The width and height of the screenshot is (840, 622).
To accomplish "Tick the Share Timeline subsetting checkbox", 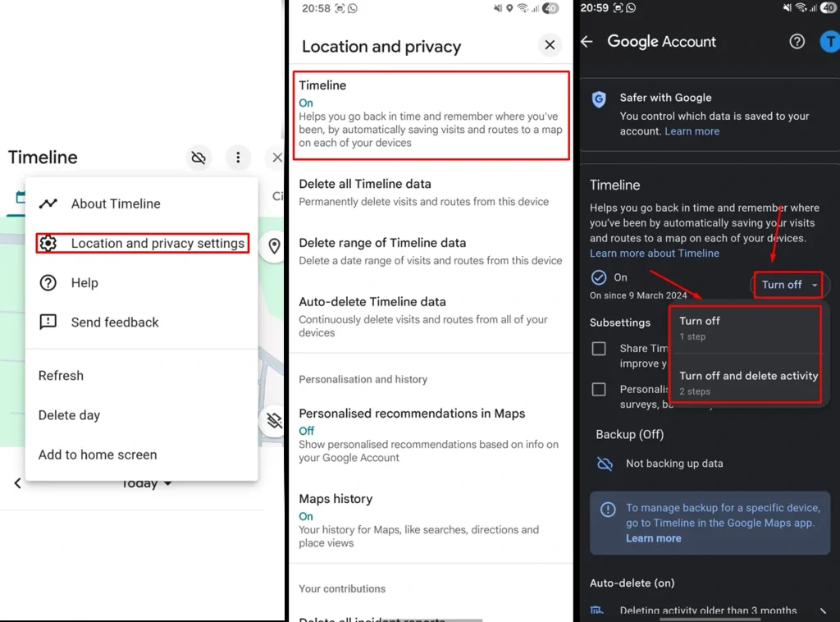I will [x=599, y=349].
